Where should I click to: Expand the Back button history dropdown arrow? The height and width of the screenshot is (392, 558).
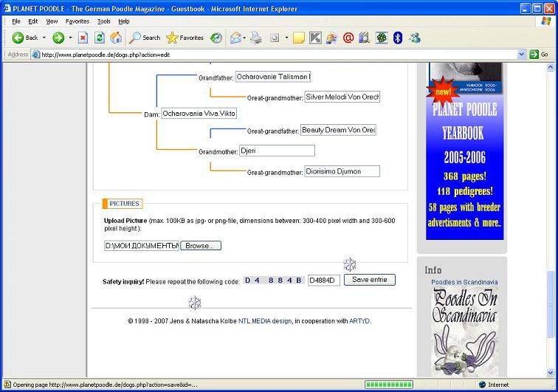click(44, 38)
